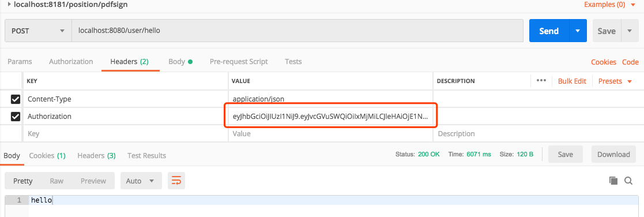The width and height of the screenshot is (644, 217).
Task: Search within the response body
Action: (x=628, y=181)
